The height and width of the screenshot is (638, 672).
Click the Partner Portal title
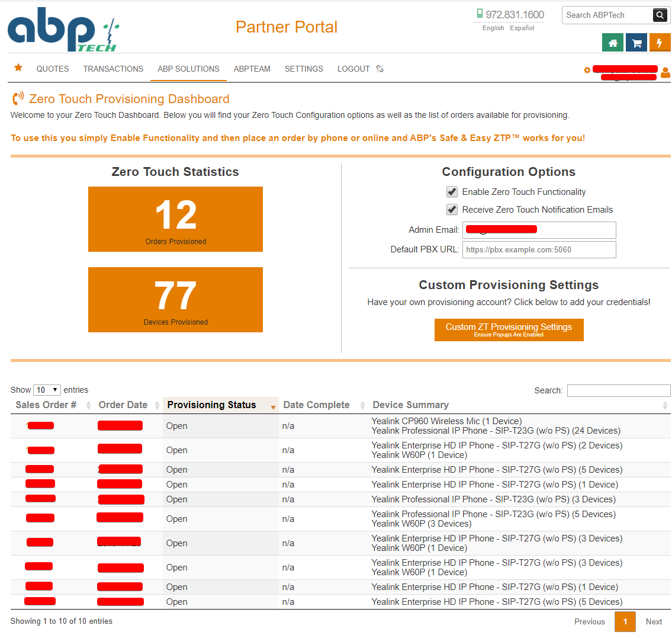(287, 27)
